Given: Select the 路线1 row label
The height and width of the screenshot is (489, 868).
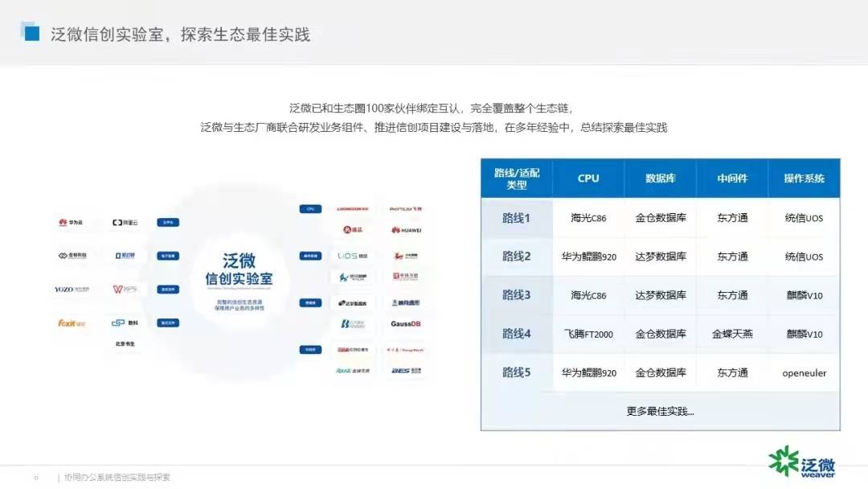Looking at the screenshot, I should (517, 218).
